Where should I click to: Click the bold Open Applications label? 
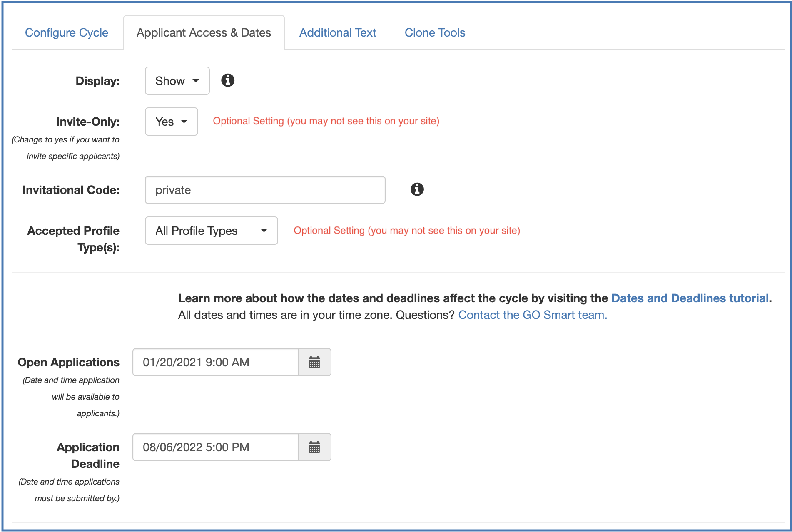(68, 362)
